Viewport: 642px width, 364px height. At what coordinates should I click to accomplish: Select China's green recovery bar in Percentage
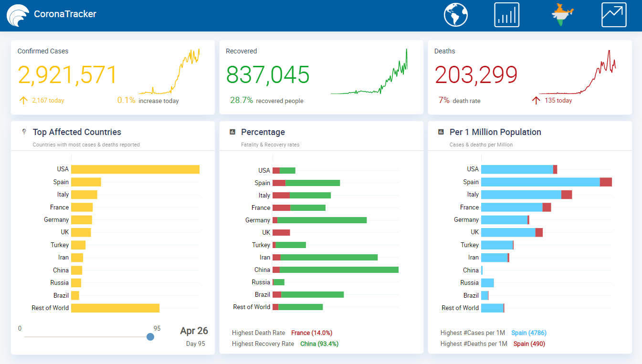[x=339, y=270]
